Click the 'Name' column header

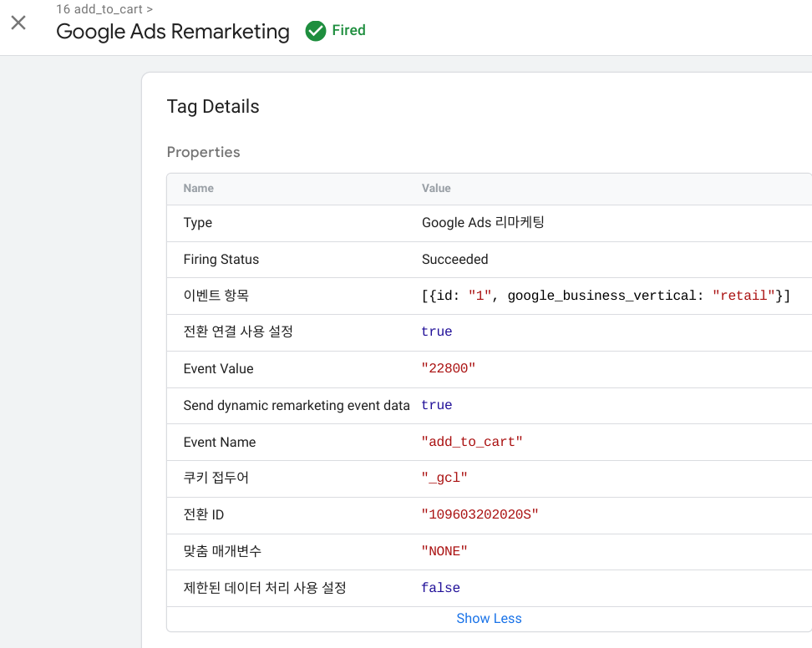pyautogui.click(x=198, y=189)
